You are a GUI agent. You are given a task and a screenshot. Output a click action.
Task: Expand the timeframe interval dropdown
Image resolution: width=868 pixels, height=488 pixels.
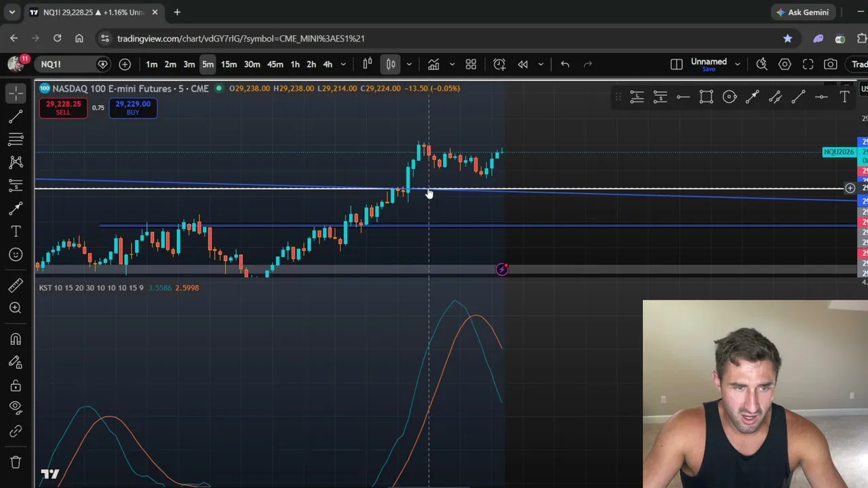tap(343, 64)
